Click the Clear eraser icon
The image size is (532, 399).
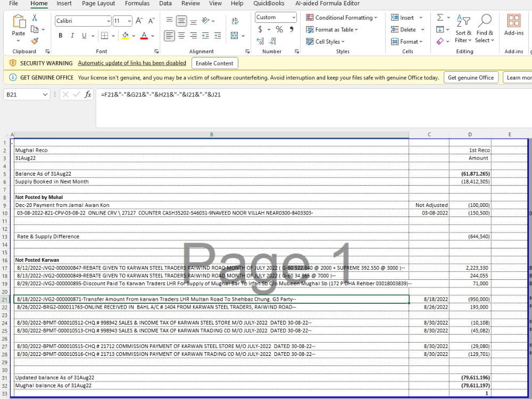click(440, 41)
